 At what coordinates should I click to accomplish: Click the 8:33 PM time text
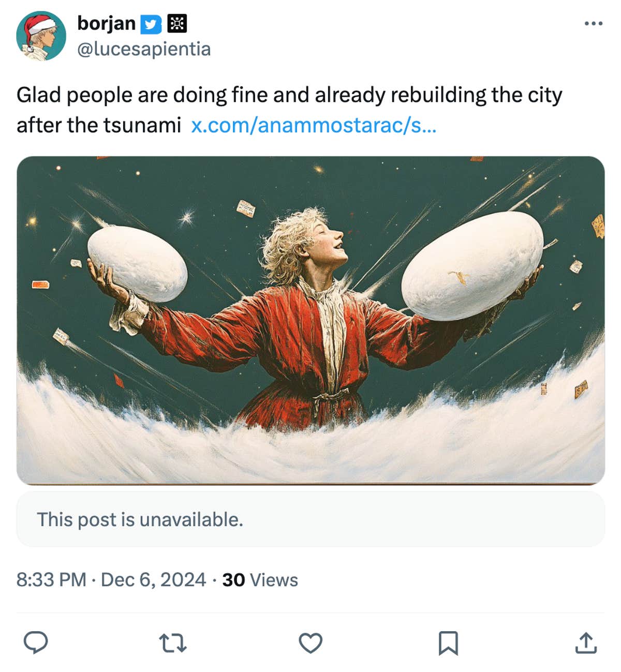click(x=51, y=580)
